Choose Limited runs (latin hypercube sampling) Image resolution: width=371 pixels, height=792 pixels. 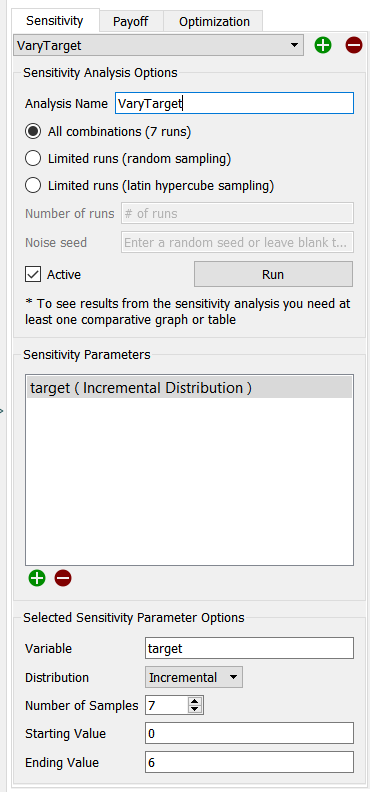pos(33,186)
